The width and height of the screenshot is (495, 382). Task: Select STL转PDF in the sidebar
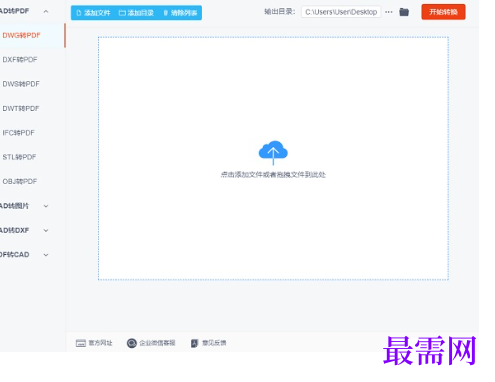pos(19,157)
